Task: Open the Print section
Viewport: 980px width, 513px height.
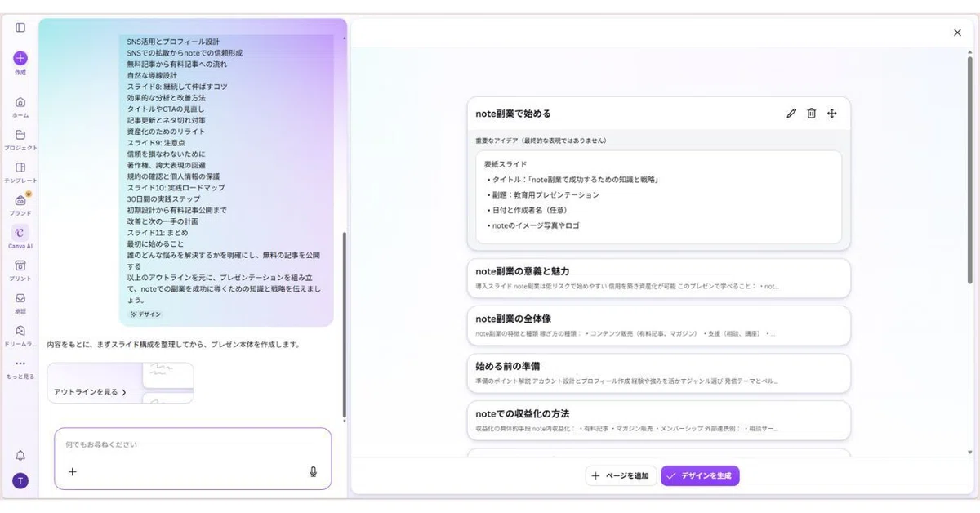Action: [x=20, y=270]
